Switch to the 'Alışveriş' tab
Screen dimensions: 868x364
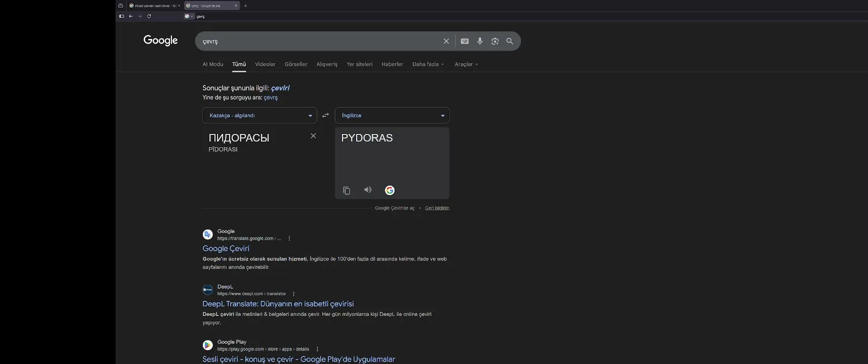coord(327,64)
